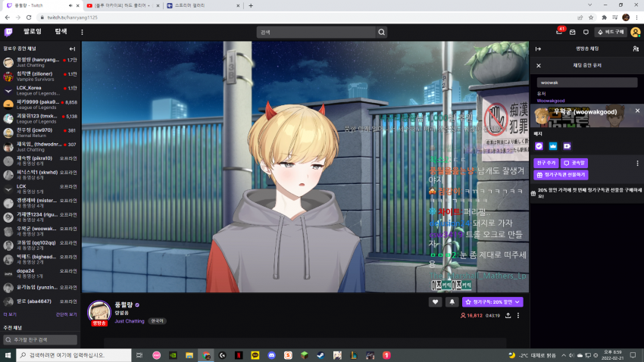Open Netflix from the taskbar
The image size is (644, 362).
point(239,355)
